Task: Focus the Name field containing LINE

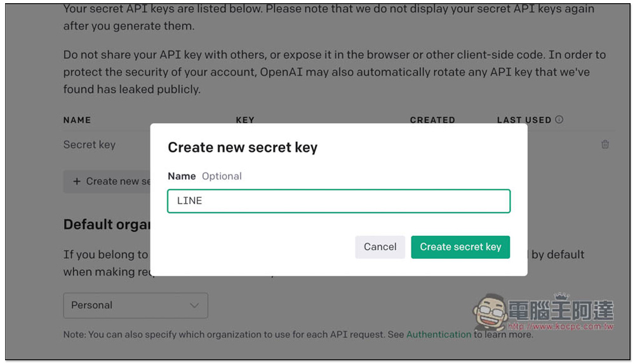Action: [x=338, y=201]
